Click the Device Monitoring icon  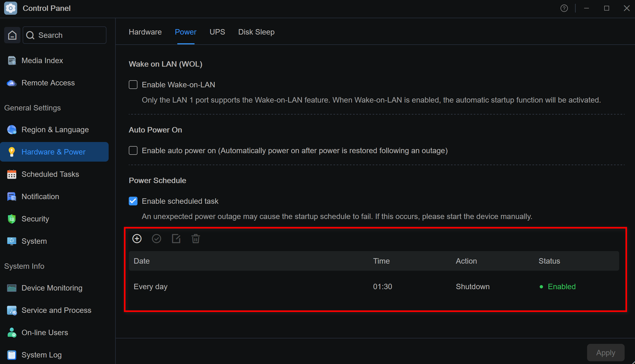click(12, 288)
